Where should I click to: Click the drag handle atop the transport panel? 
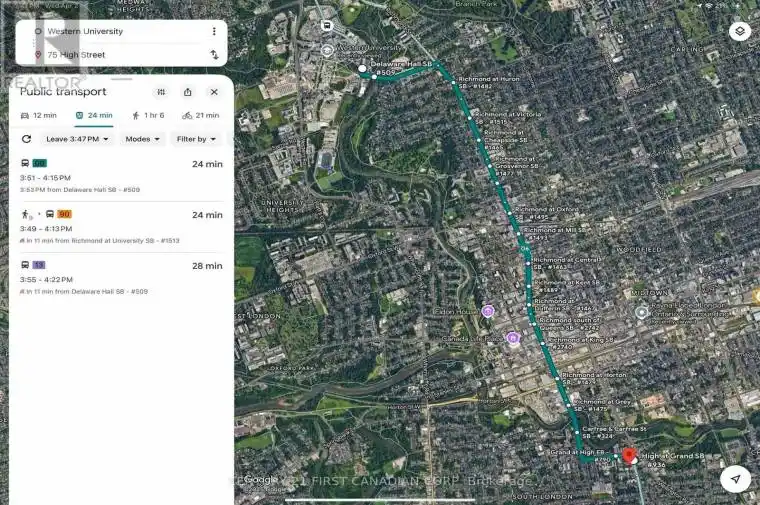tap(121, 79)
